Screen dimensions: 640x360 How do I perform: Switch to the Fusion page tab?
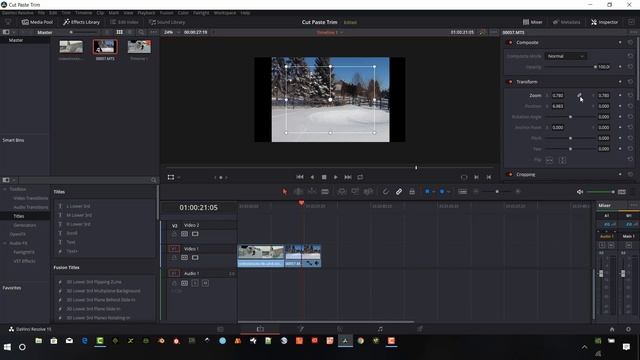click(x=300, y=329)
